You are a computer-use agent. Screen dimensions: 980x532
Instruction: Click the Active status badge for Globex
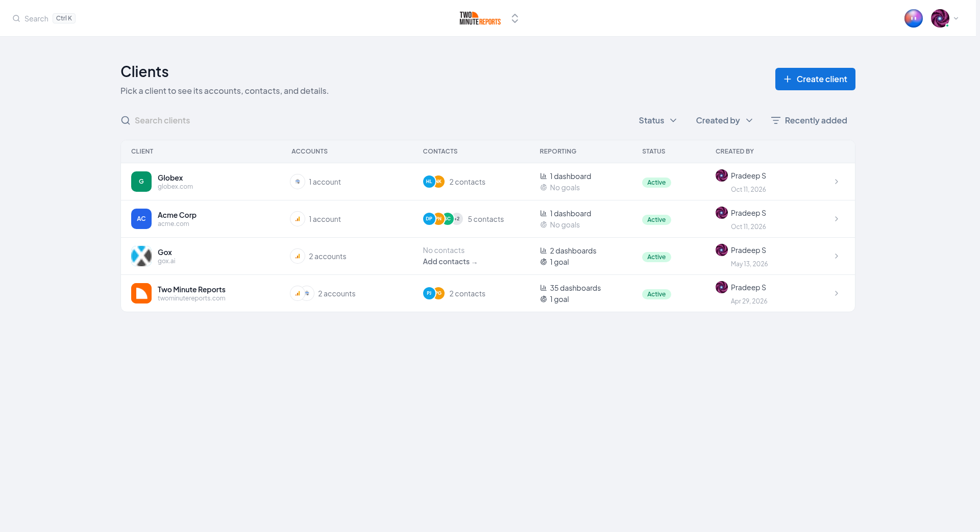coord(656,183)
